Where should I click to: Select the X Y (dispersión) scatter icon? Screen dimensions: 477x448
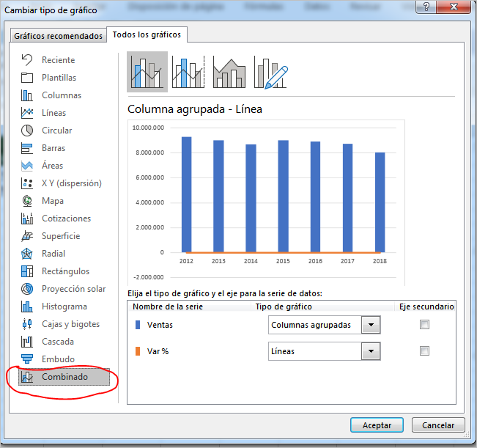click(27, 183)
